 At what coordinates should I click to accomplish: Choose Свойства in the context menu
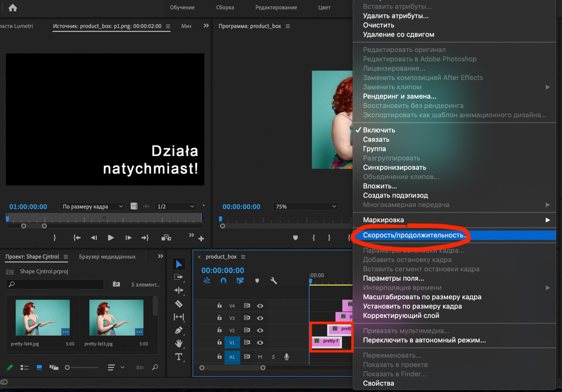(x=454, y=383)
